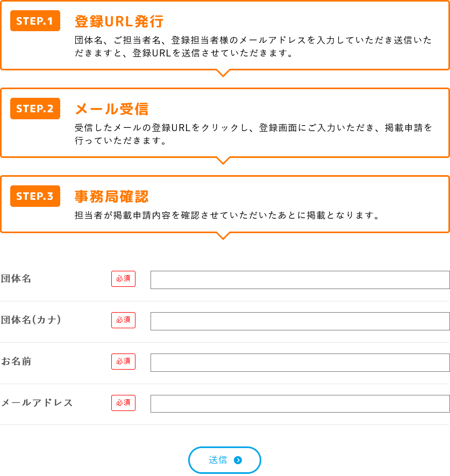
Task: Click the arrow icon in 送信 button
Action: [x=238, y=460]
